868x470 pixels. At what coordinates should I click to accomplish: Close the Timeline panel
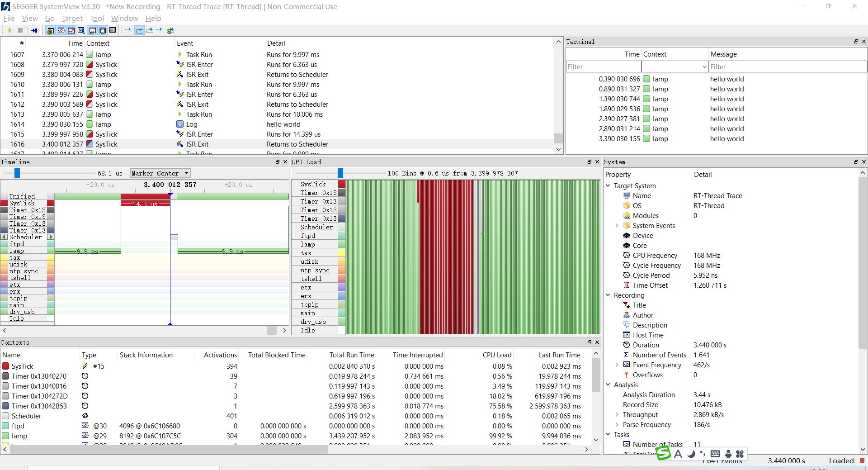coord(285,161)
